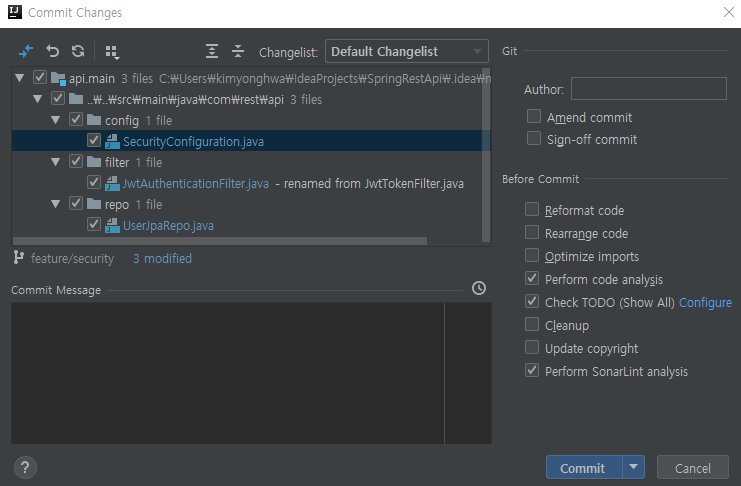Uncheck JwtAuthenticationFilter.java checkbox

pyautogui.click(x=94, y=182)
